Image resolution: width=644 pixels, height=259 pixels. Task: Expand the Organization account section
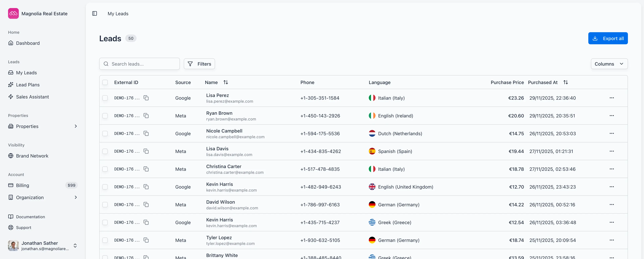[76, 197]
